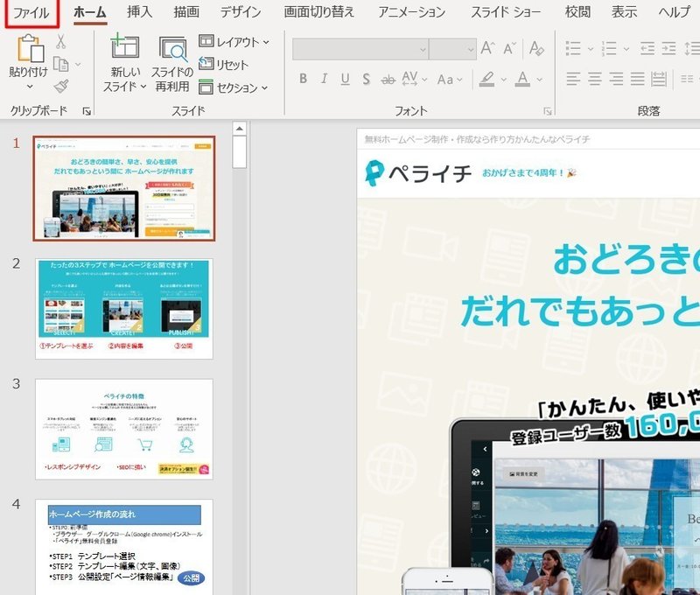Viewport: 700px width, 595px height.
Task: Select slide 1 thumbnail
Action: (x=123, y=188)
